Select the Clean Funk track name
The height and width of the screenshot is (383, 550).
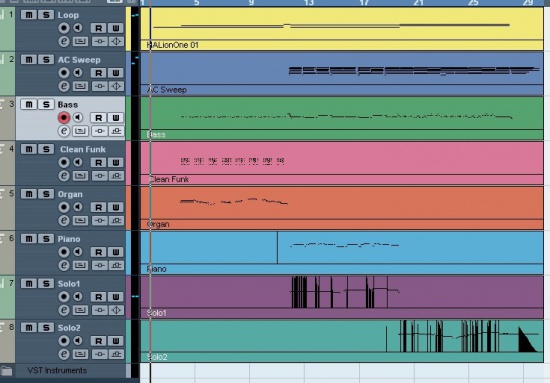83,149
